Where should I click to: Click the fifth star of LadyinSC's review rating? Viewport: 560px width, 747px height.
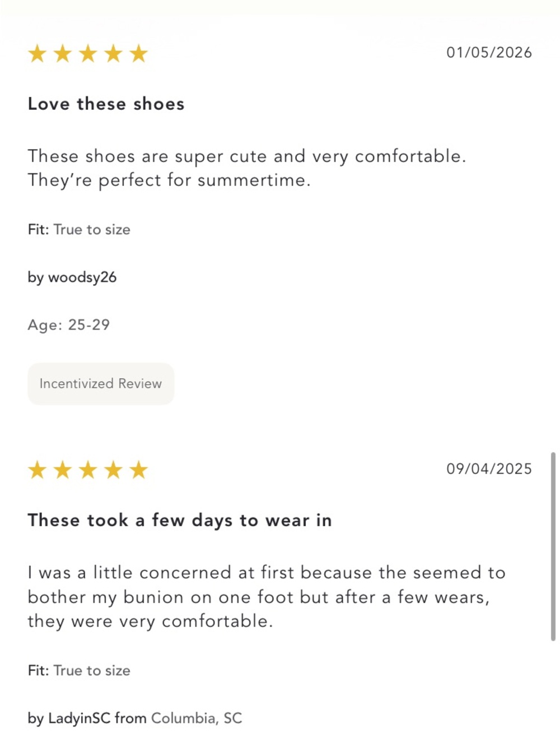click(138, 470)
